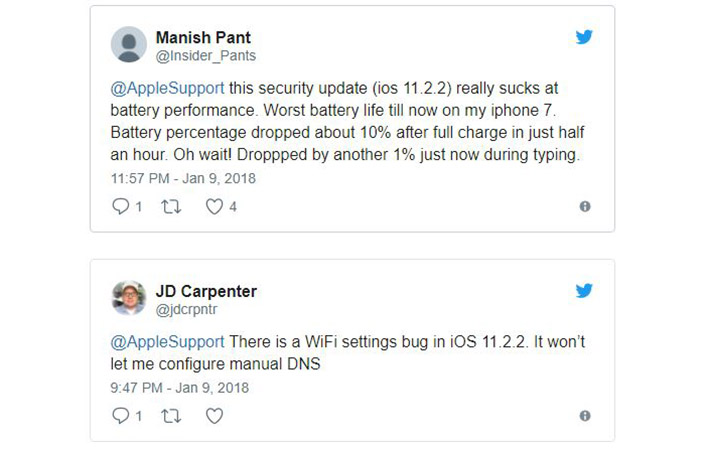The width and height of the screenshot is (709, 449).
Task: Click the 9:47 PM - Jan 9, 2018 timestamp
Action: [180, 387]
